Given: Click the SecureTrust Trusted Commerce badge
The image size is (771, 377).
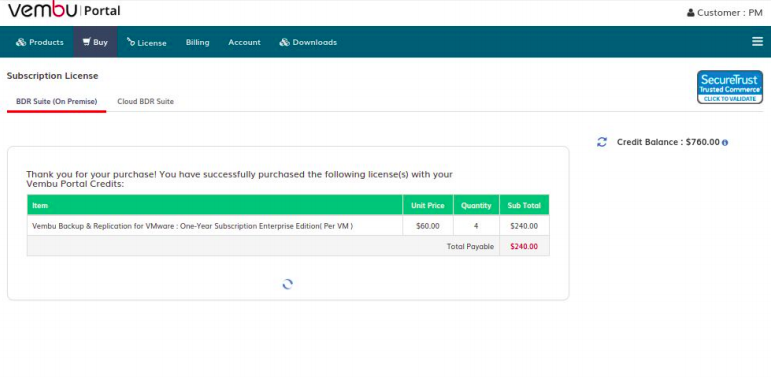Looking at the screenshot, I should (730, 87).
